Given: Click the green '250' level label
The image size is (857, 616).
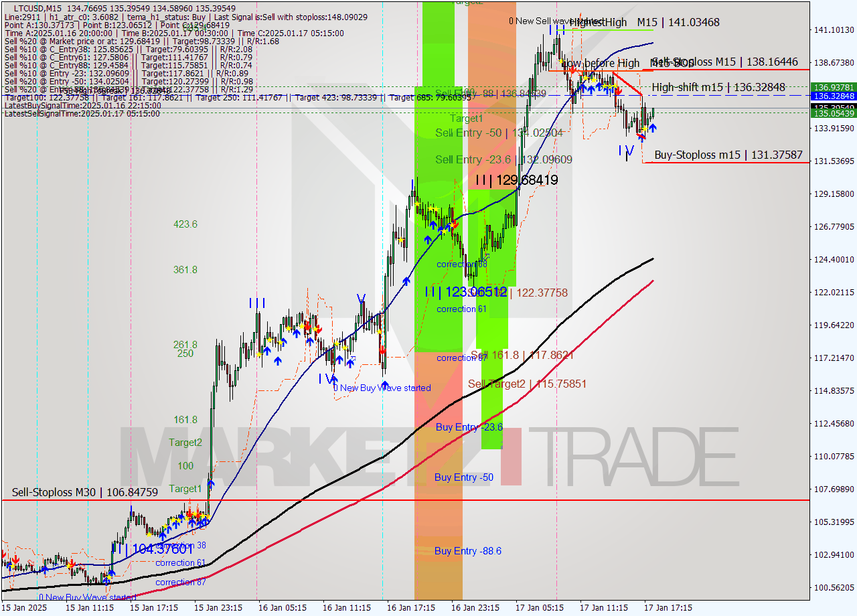Looking at the screenshot, I should coord(185,354).
